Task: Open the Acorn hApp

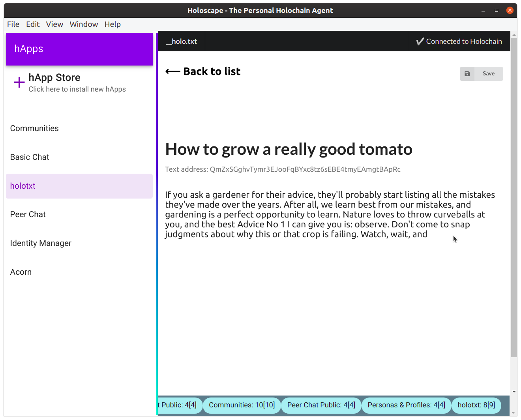Action: (79, 272)
